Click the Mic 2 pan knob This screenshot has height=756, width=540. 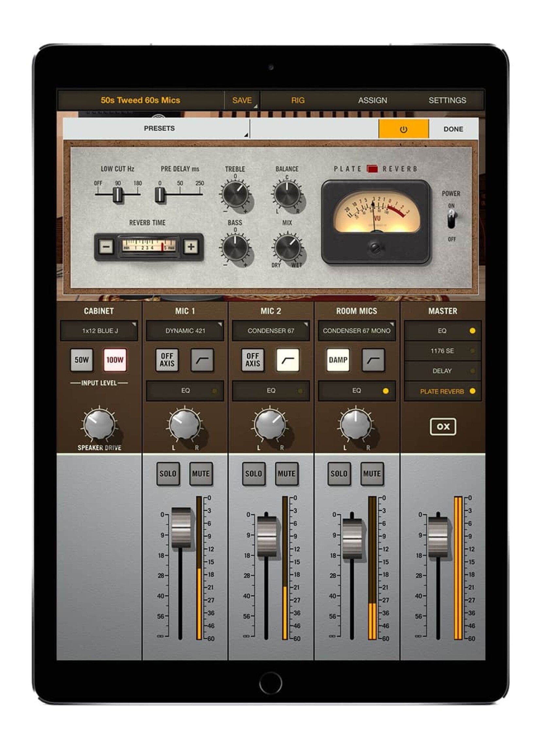tap(270, 425)
